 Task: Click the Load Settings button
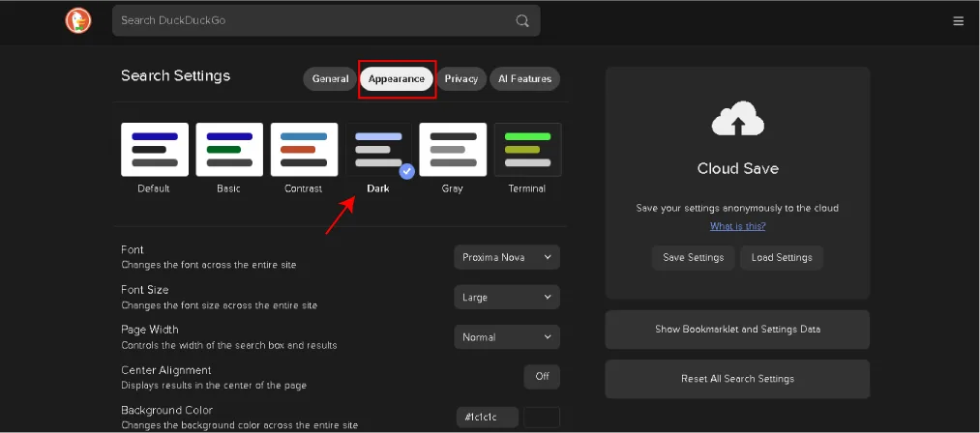point(782,257)
